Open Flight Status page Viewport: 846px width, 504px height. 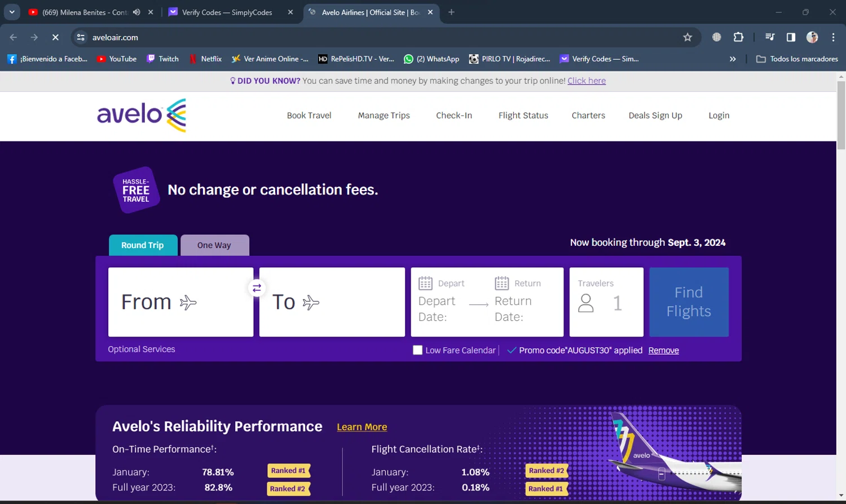pyautogui.click(x=523, y=115)
